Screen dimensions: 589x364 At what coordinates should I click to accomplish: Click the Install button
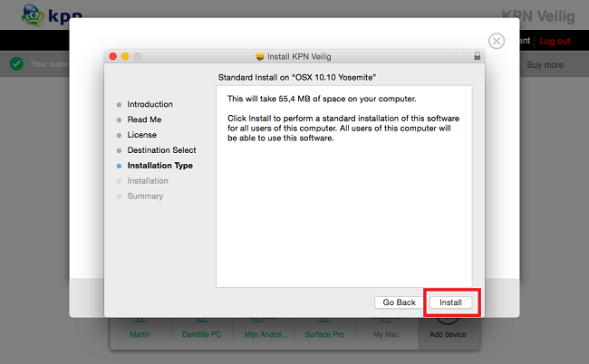(450, 302)
